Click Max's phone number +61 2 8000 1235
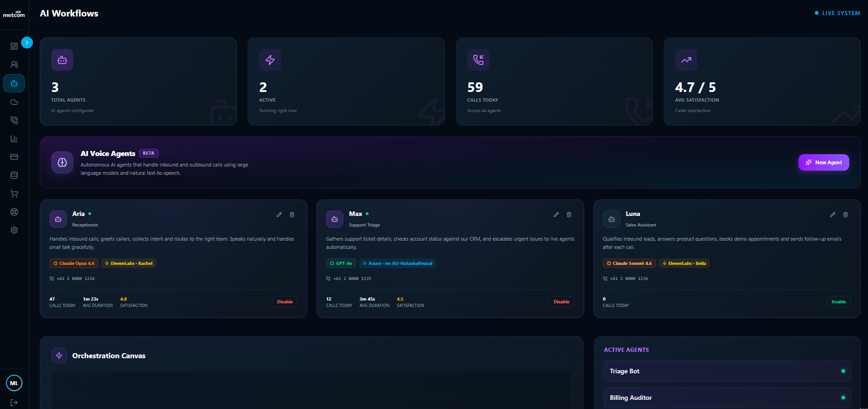The height and width of the screenshot is (409, 868). [x=352, y=279]
